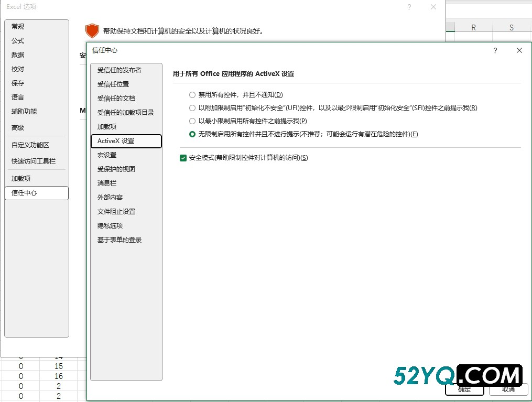The image size is (532, 402).
Task: Click the Excel 选项 help question mark
Action: (409, 7)
